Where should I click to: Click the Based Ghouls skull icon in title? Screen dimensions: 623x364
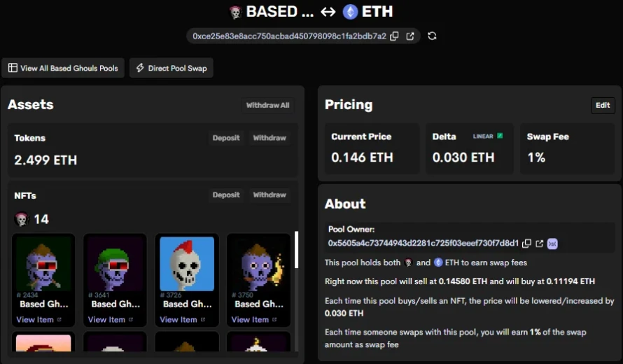click(x=235, y=13)
